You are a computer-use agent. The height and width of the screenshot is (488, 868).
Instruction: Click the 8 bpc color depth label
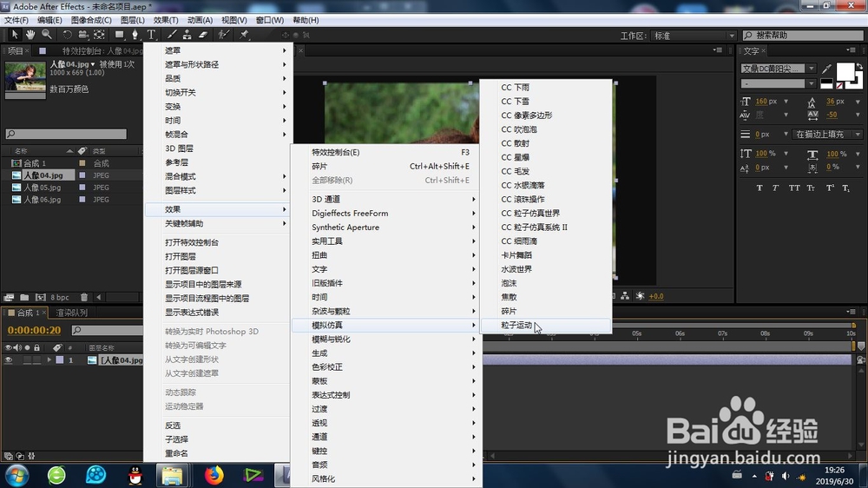tap(60, 298)
